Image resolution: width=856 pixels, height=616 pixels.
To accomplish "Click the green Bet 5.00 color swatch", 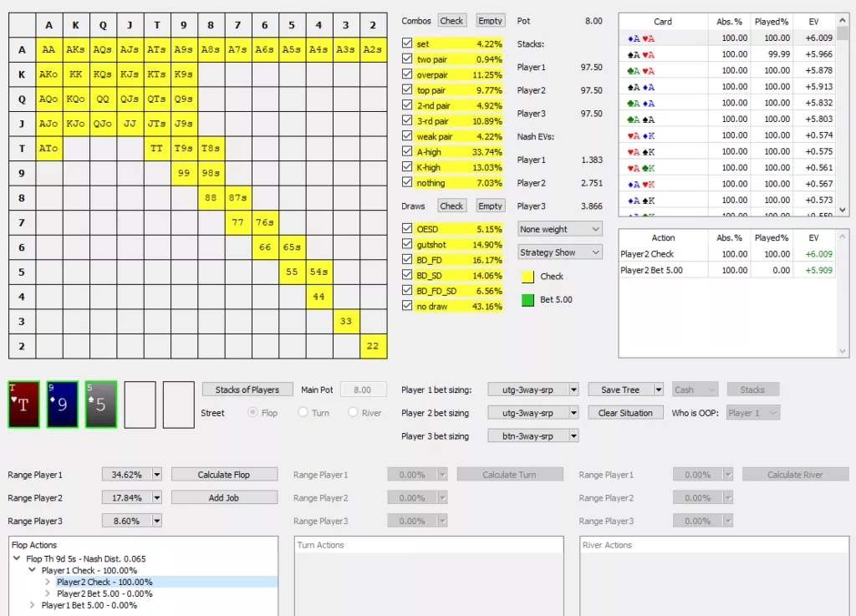I will (527, 299).
